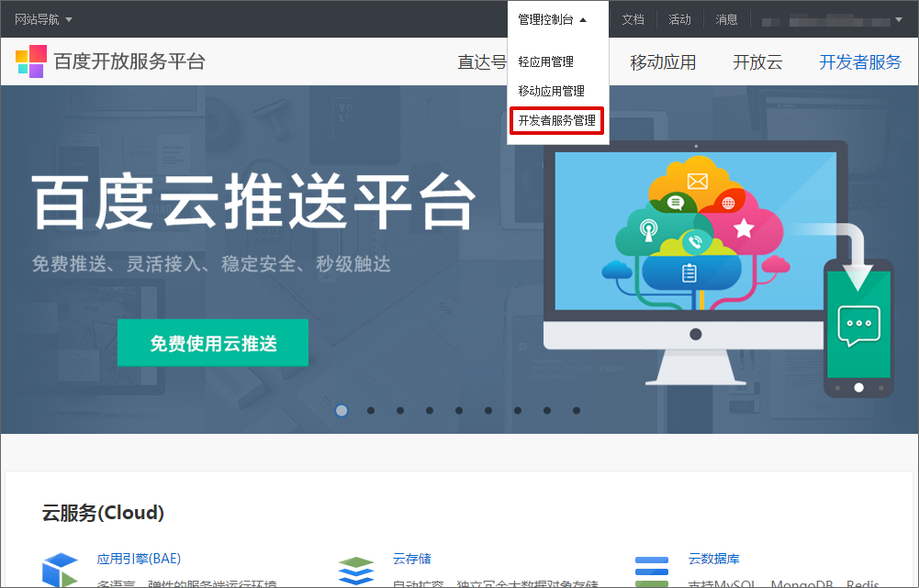Select the third carousel dot
Screen dimensions: 919x588
pyautogui.click(x=400, y=411)
